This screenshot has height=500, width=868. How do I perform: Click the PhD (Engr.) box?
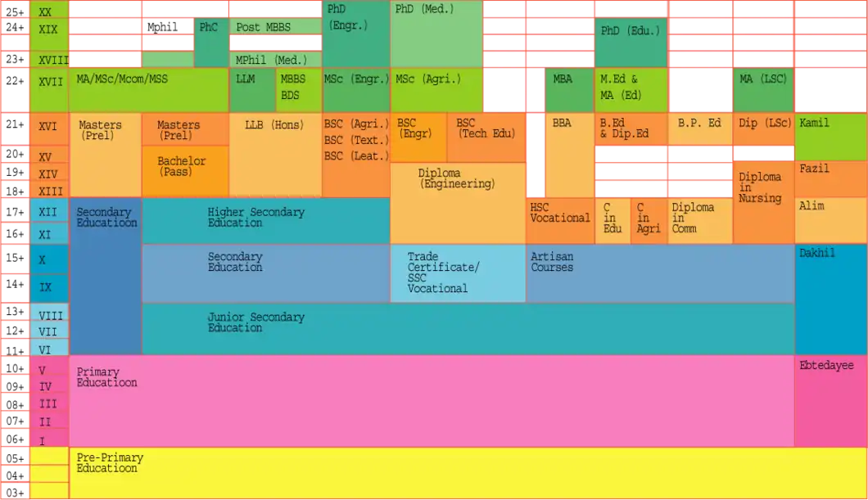point(355,34)
